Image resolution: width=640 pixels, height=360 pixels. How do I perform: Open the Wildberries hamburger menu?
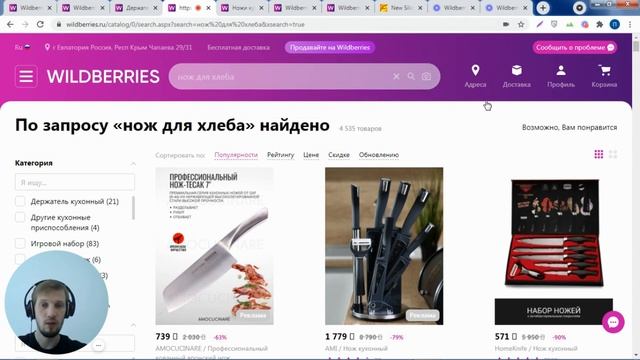[26, 76]
